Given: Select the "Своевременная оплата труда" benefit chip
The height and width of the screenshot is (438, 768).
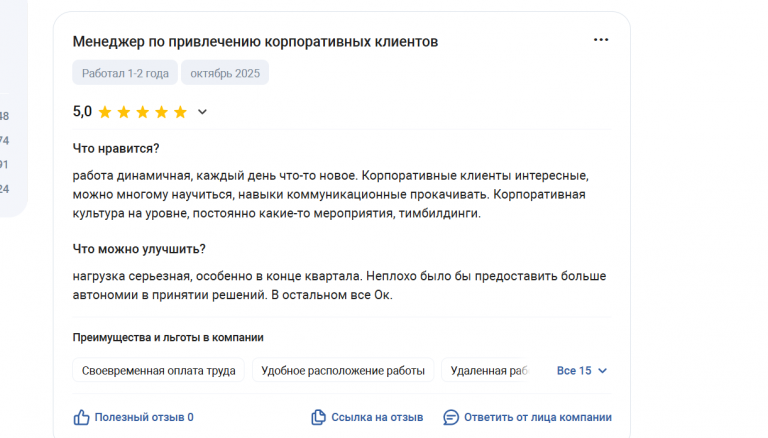Looking at the screenshot, I should pos(159,370).
